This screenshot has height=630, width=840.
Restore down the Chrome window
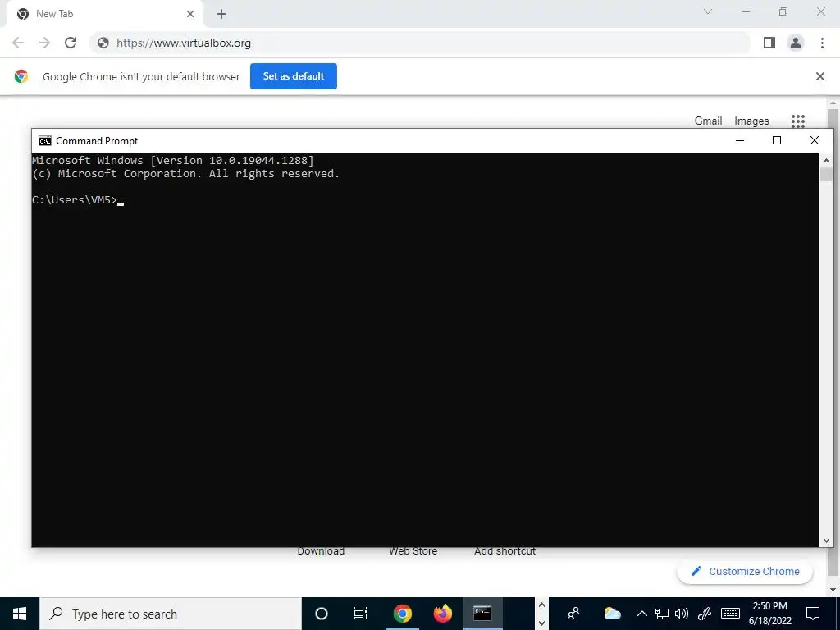pos(783,11)
